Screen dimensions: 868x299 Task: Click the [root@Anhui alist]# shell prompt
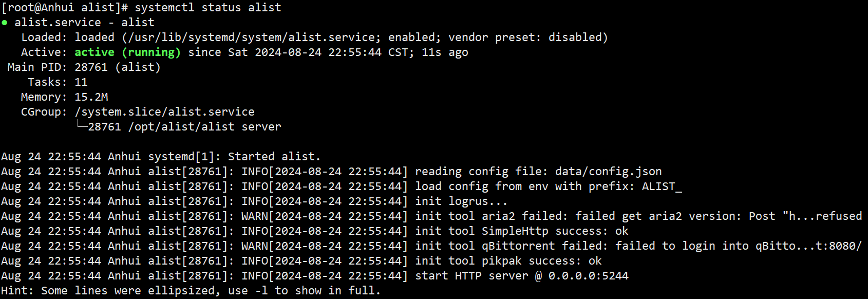64,8
